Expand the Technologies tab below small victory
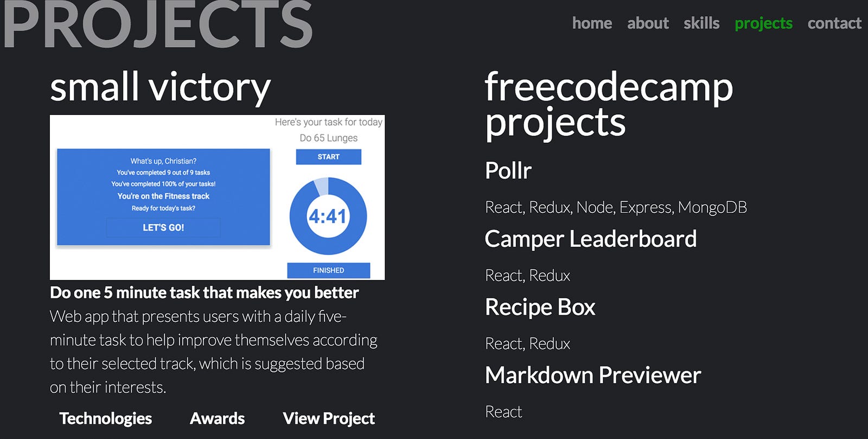The height and width of the screenshot is (439, 868). click(106, 418)
